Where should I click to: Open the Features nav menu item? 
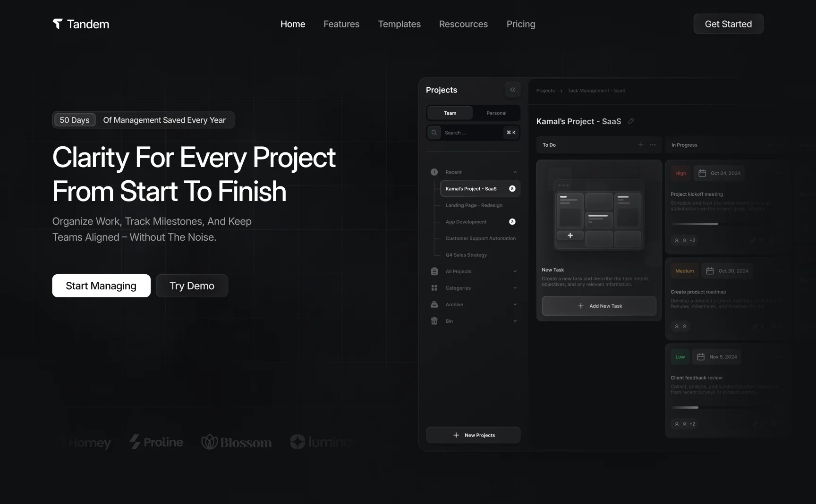(x=341, y=24)
